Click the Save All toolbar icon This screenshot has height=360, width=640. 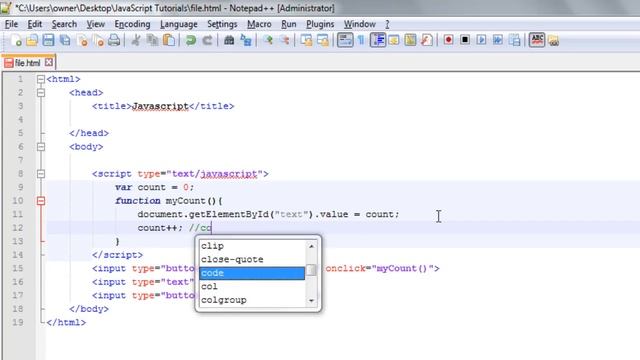[65, 40]
